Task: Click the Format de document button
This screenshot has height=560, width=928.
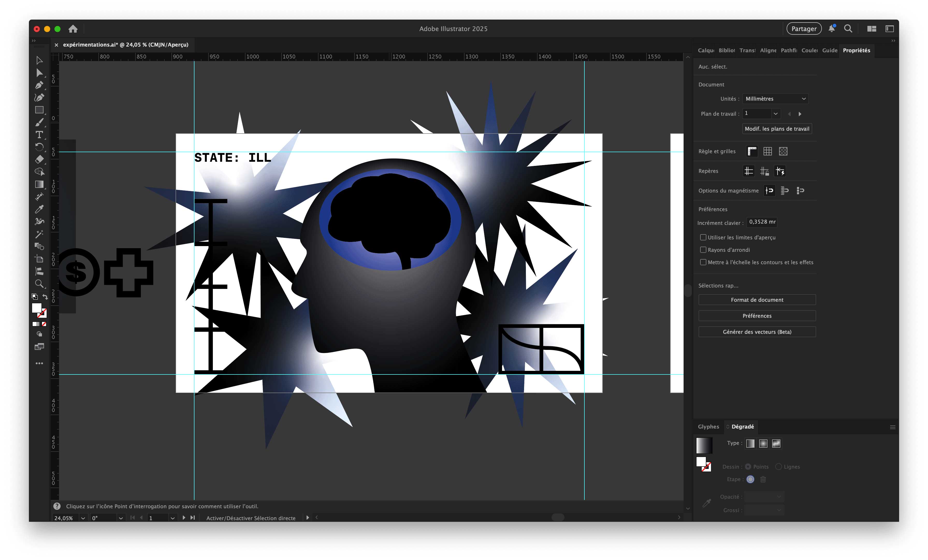Action: (x=757, y=300)
